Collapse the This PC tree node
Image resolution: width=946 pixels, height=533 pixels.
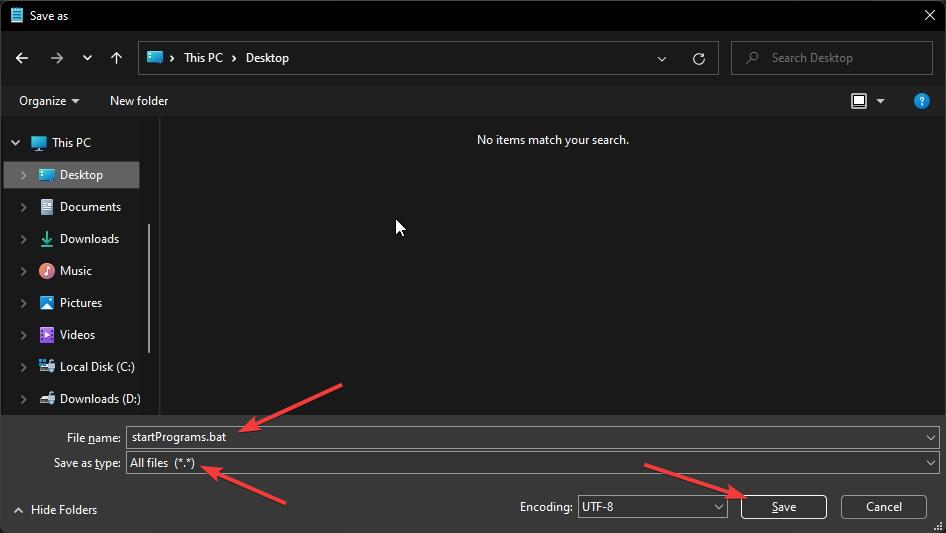(15, 143)
